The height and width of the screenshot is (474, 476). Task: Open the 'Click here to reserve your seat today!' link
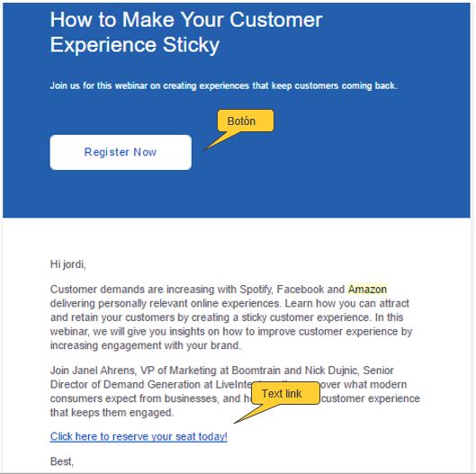pyautogui.click(x=139, y=436)
